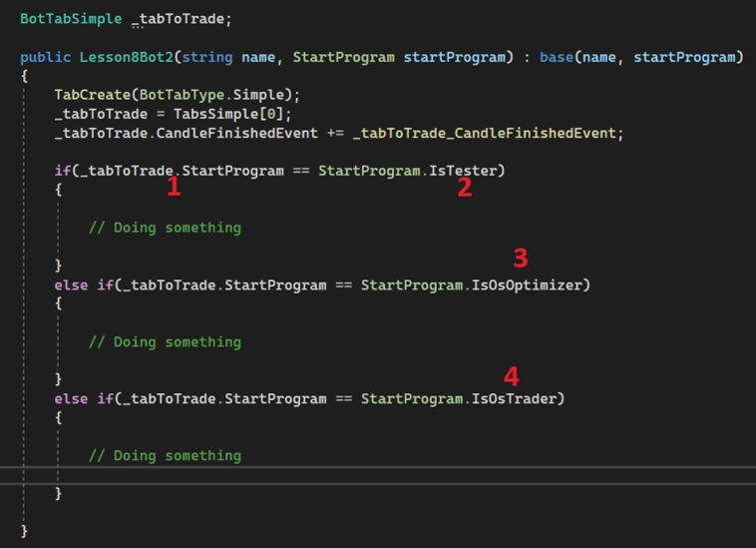Click the IsOsTrader enum member
The width and height of the screenshot is (756, 548).
pos(514,399)
